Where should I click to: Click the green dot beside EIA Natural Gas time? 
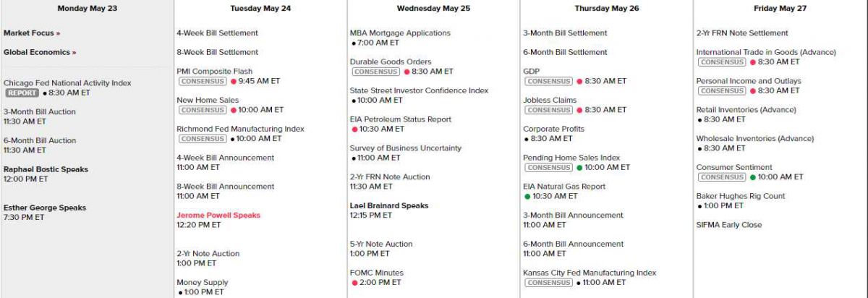[528, 196]
